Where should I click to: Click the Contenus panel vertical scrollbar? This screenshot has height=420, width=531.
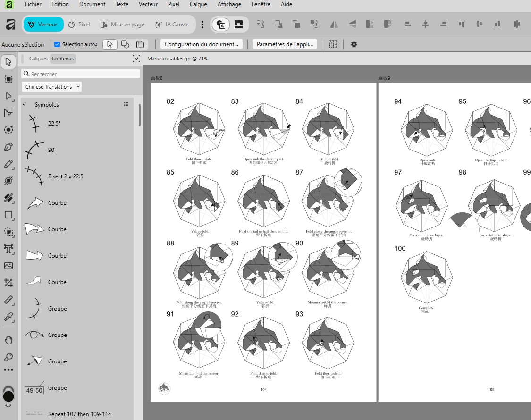pyautogui.click(x=140, y=116)
